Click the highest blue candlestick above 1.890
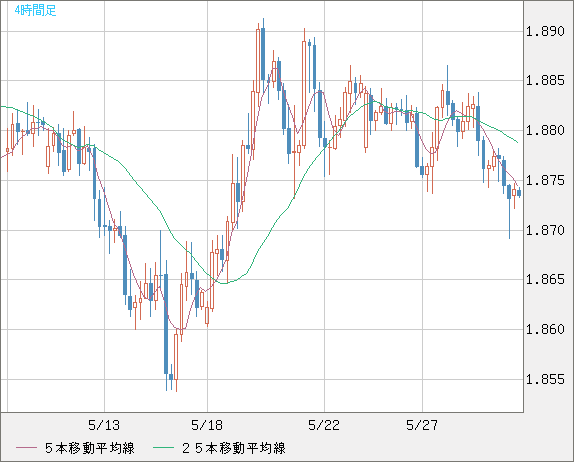This screenshot has height=462, width=574. [263, 55]
